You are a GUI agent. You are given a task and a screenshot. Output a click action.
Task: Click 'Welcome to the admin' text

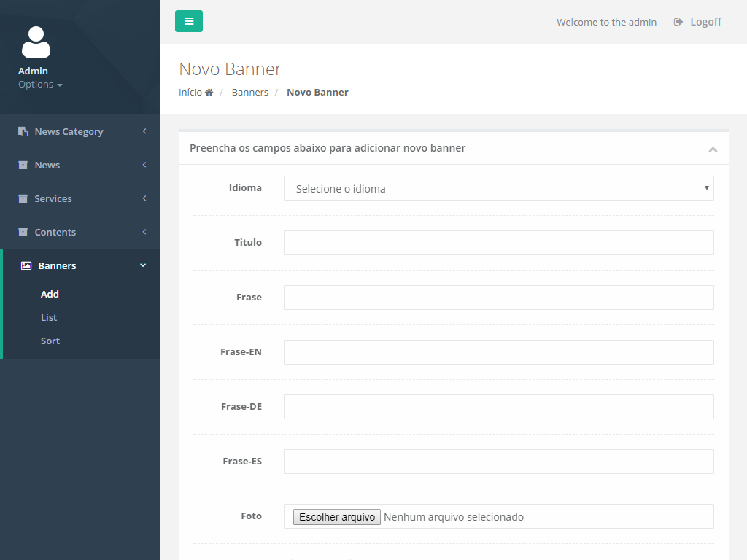(x=606, y=22)
